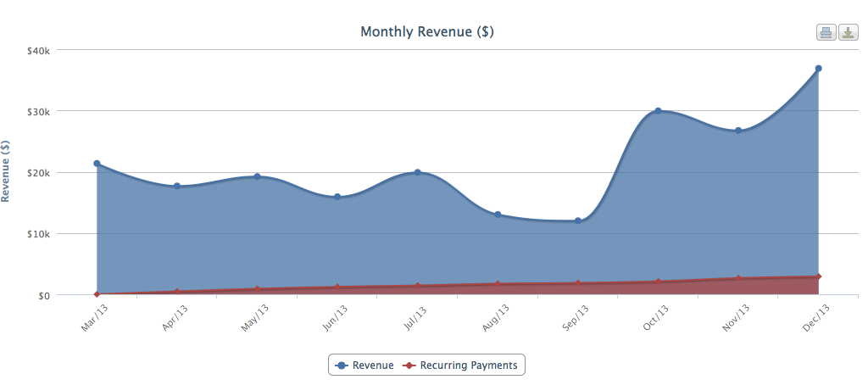This screenshot has height=385, width=868.
Task: Click the Jun/13 Revenue data point
Action: 337,197
